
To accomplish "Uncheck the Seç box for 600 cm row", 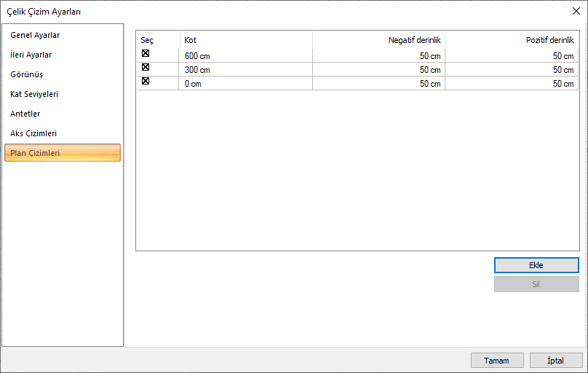I will 146,53.
